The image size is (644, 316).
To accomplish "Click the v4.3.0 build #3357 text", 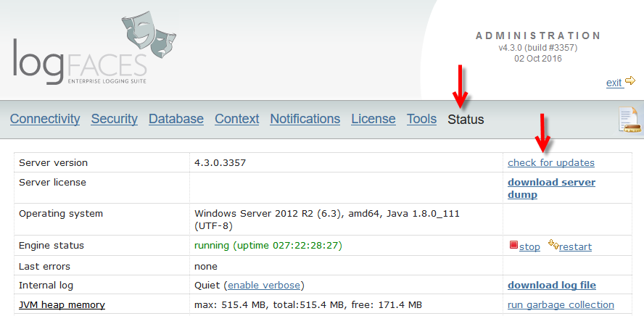I will click(538, 48).
